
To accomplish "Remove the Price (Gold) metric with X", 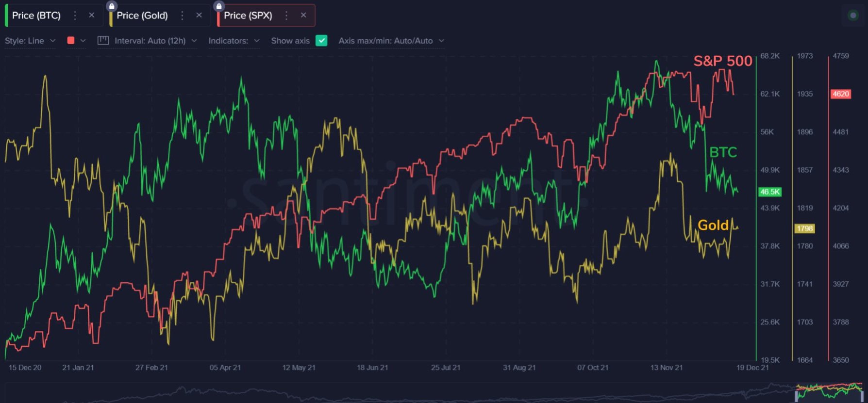I will [x=199, y=16].
